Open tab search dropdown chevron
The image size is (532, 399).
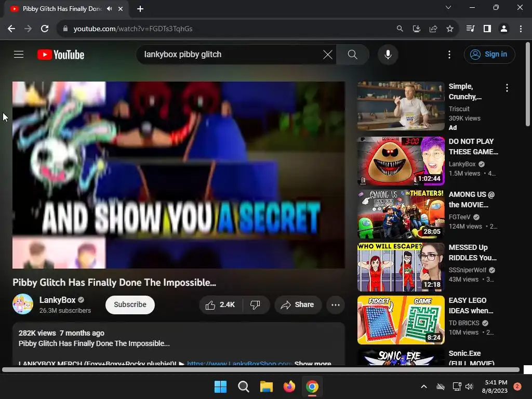(448, 7)
